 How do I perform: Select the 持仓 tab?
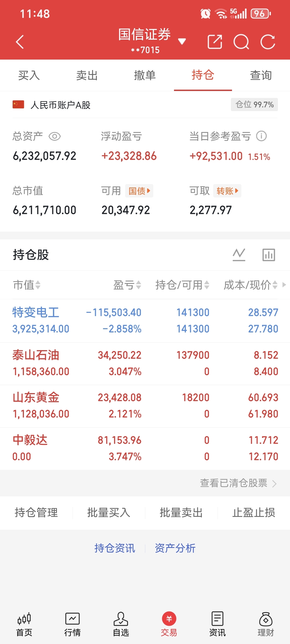203,75
